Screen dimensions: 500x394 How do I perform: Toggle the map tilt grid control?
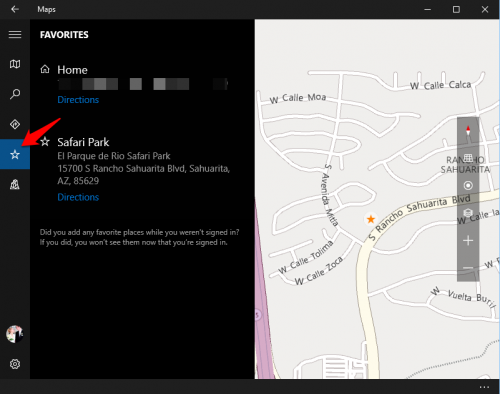pos(468,158)
